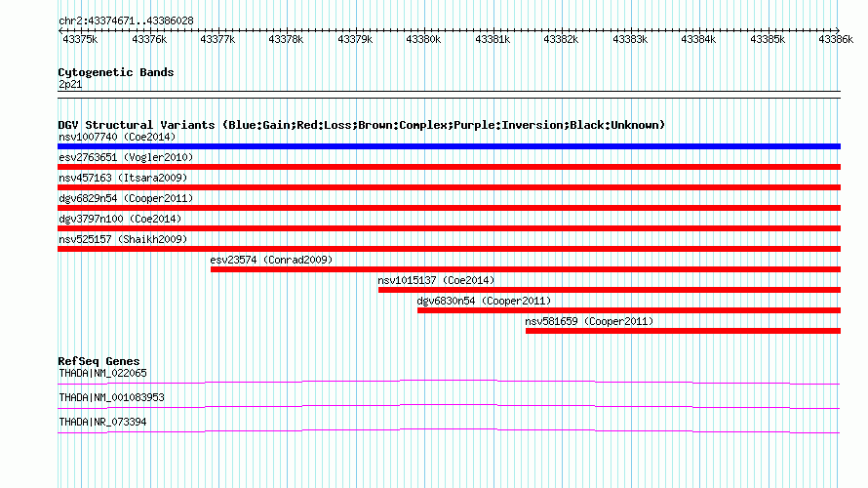868x488 pixels.
Task: Open variant label esv23574 (Conrad2009)
Action: (271, 260)
